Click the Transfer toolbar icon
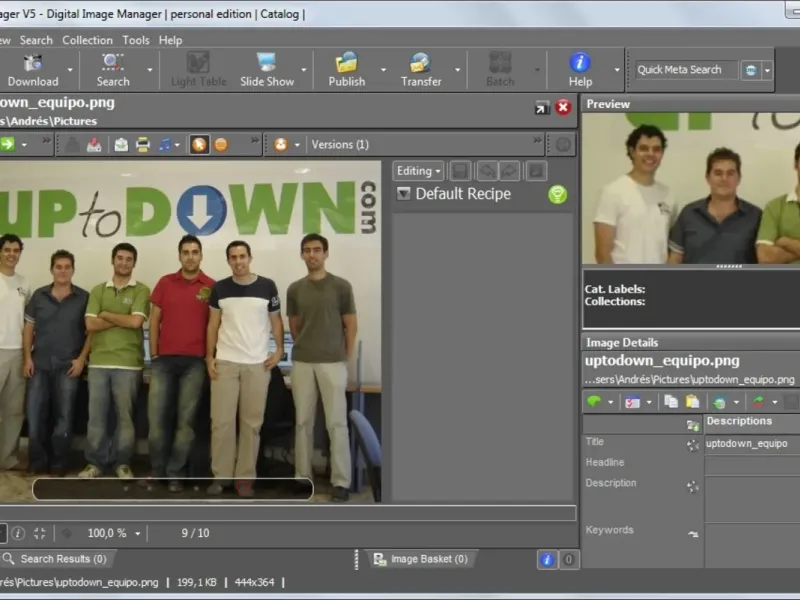 pyautogui.click(x=421, y=70)
